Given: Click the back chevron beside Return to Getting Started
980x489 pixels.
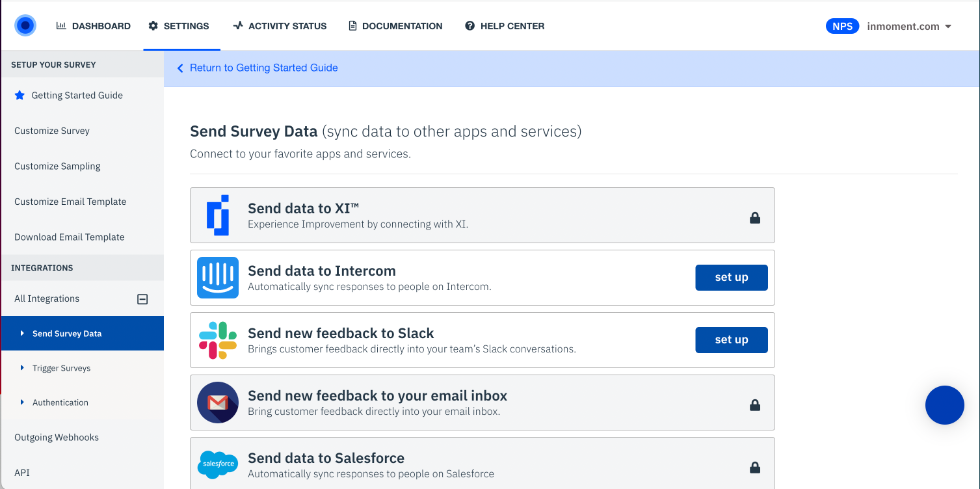Looking at the screenshot, I should coord(180,68).
